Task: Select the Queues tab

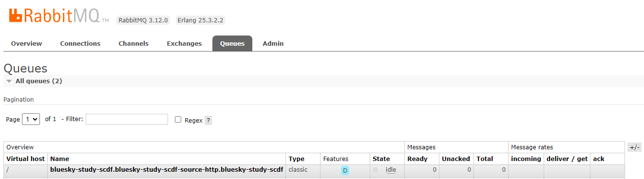Action: click(x=232, y=43)
